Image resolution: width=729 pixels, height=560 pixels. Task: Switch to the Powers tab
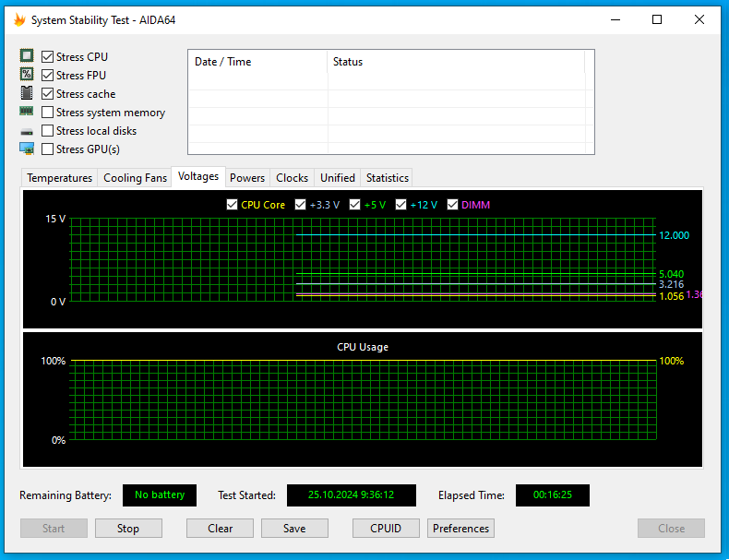pos(247,178)
